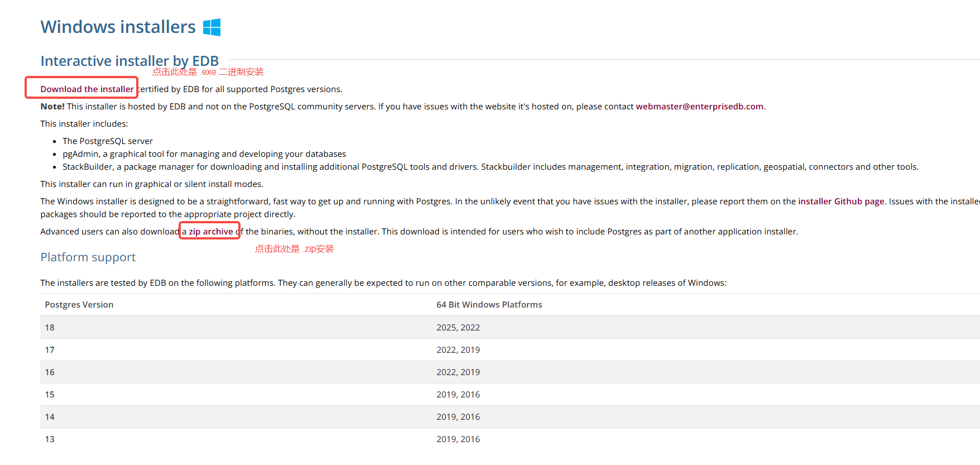Click the StackBuilder bullet list item
The image size is (980, 465).
tap(491, 167)
